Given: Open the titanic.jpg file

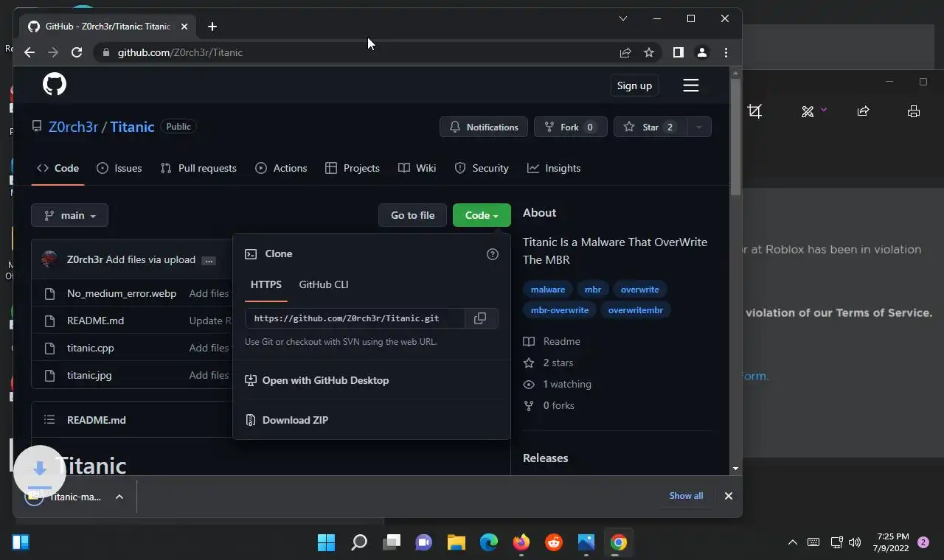Looking at the screenshot, I should click(x=89, y=375).
